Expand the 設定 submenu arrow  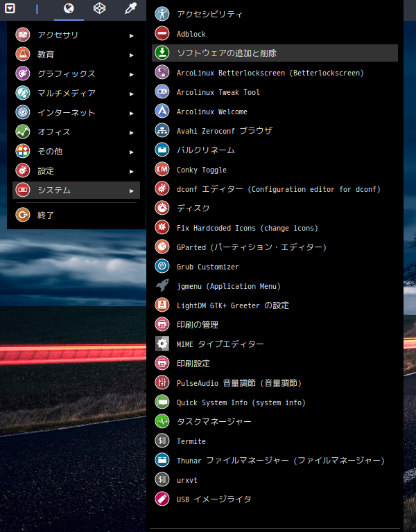132,172
